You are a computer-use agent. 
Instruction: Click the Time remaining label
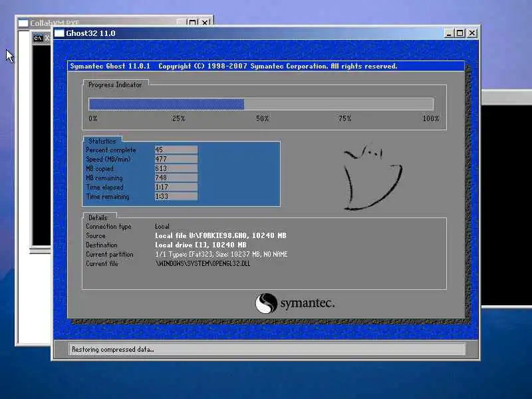[108, 196]
